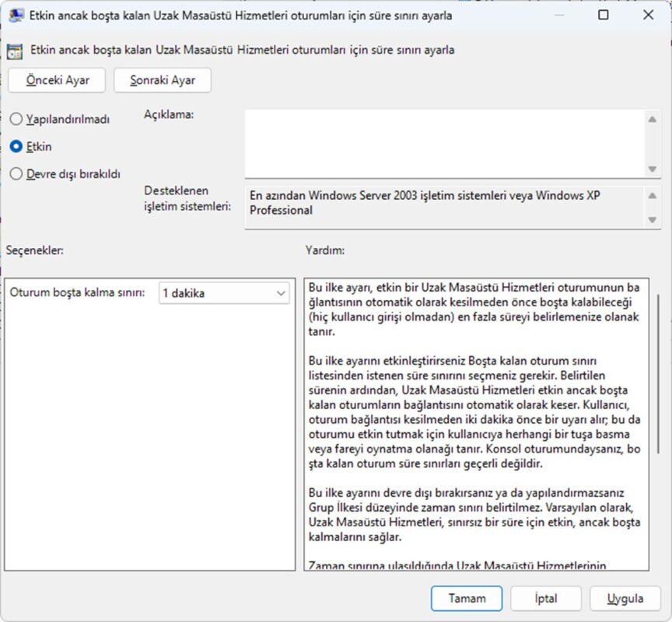Screen dimensions: 672x622
Task: Go to Sonraki Ayar
Action: pyautogui.click(x=163, y=80)
